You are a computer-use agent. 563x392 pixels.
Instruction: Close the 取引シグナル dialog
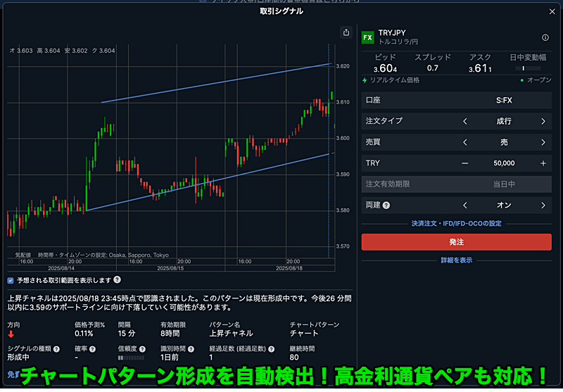pos(552,12)
